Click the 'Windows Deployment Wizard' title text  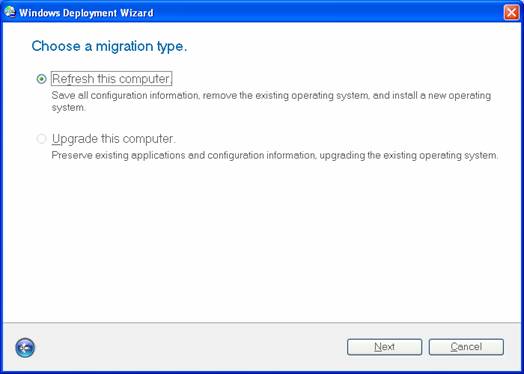click(86, 13)
